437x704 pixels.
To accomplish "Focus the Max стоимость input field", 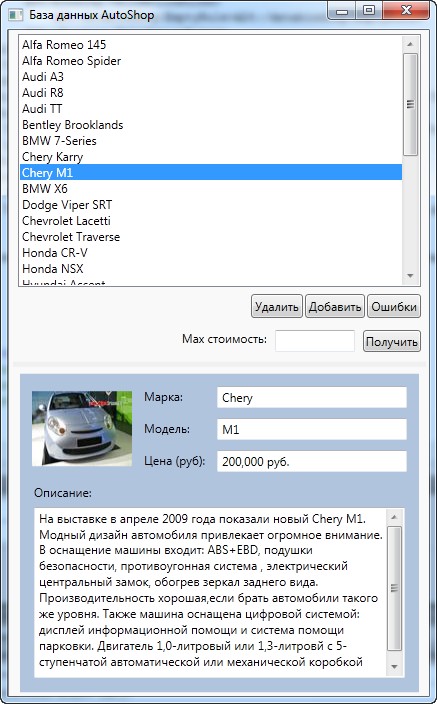I will coord(315,341).
